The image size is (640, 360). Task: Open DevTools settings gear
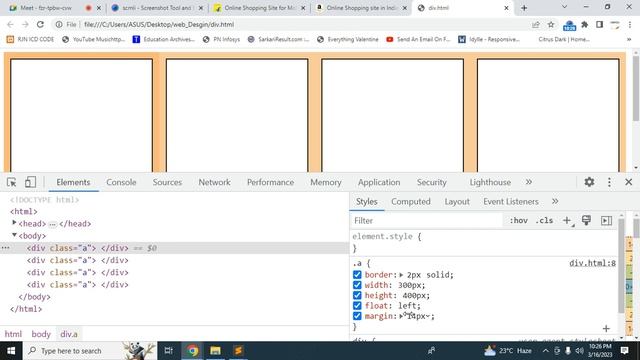[589, 182]
